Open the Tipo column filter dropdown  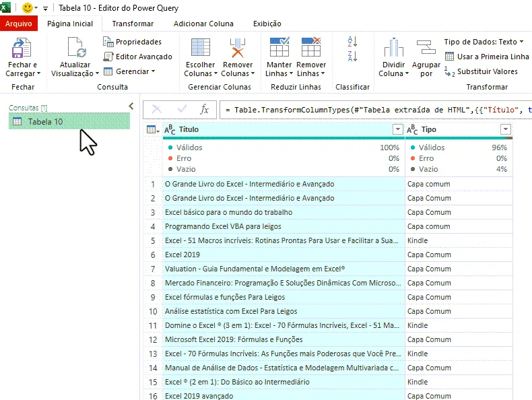(506, 129)
